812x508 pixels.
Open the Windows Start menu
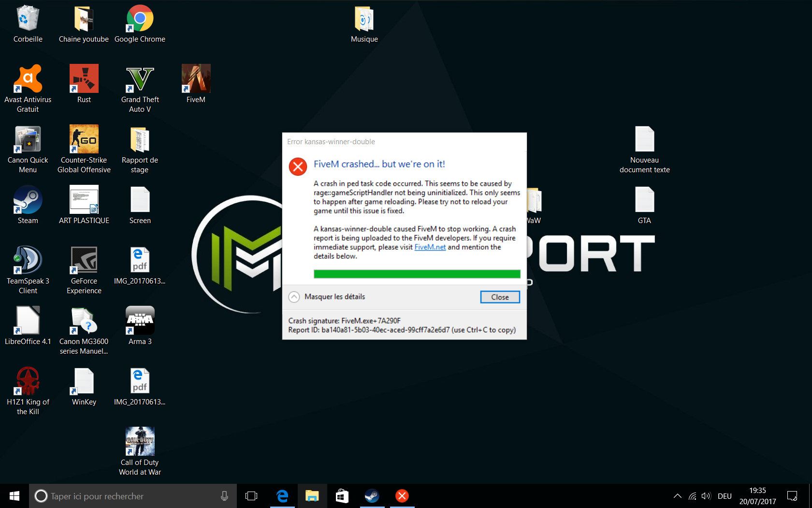pyautogui.click(x=14, y=496)
